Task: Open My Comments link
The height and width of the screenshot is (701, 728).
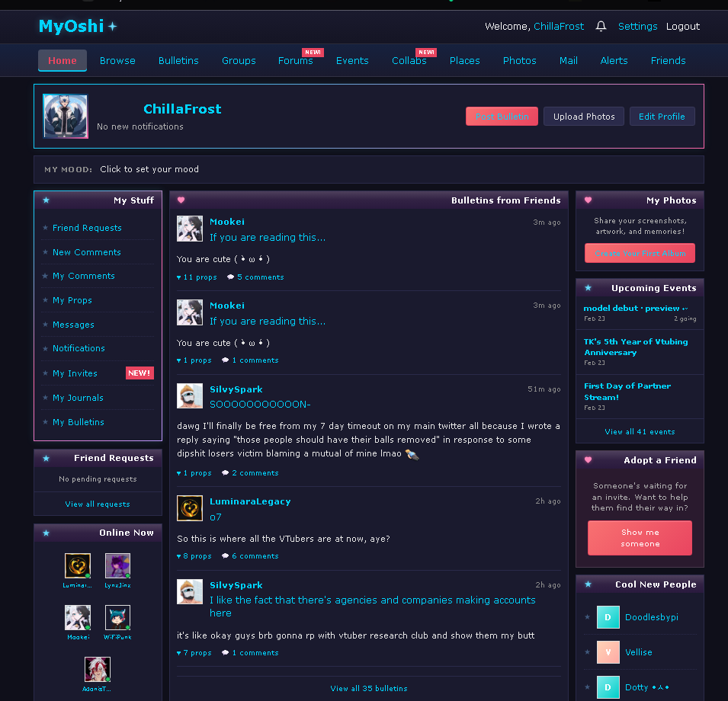Action: pyautogui.click(x=84, y=276)
